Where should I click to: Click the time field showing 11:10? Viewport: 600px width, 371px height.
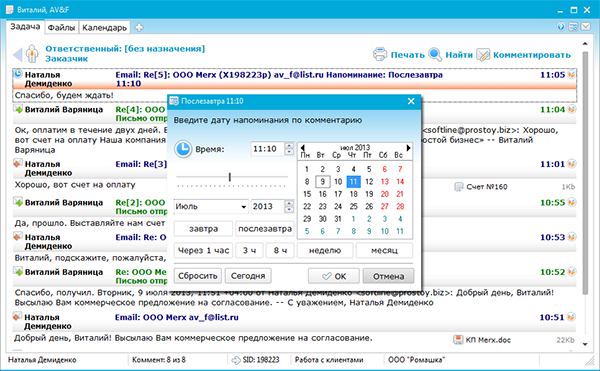click(267, 149)
